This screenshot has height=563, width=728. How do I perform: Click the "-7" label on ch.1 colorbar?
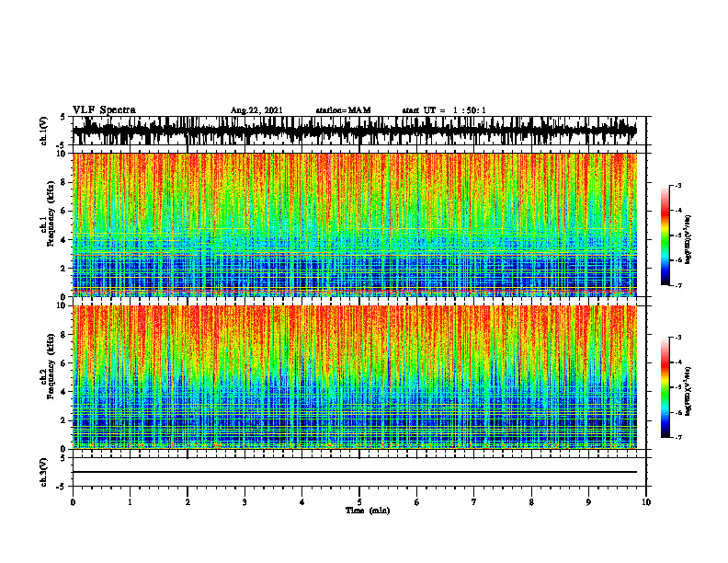tap(678, 285)
